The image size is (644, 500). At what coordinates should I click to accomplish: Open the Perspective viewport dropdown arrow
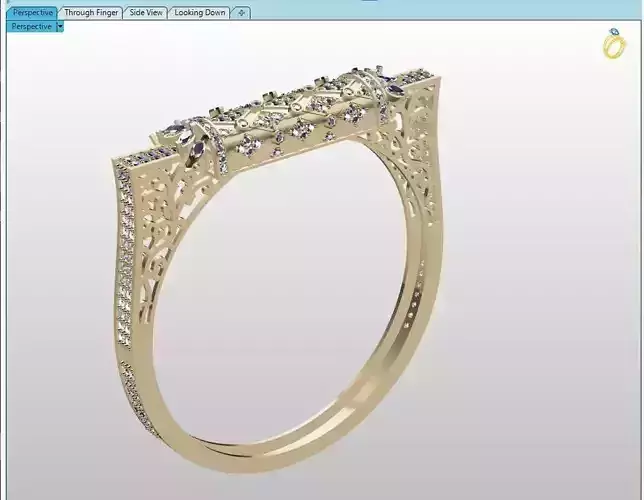point(60,27)
